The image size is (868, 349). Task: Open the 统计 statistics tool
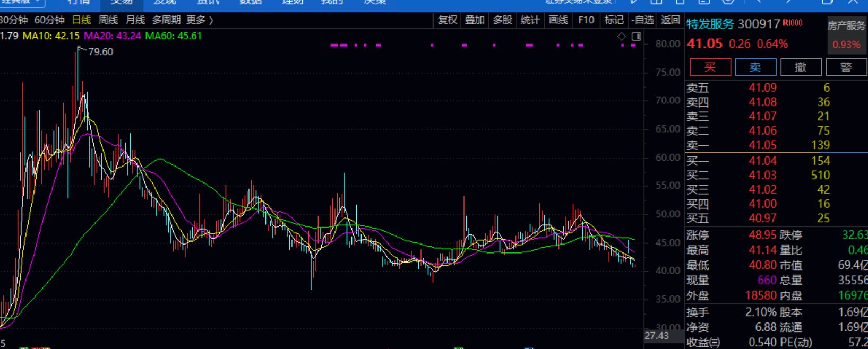coord(530,20)
